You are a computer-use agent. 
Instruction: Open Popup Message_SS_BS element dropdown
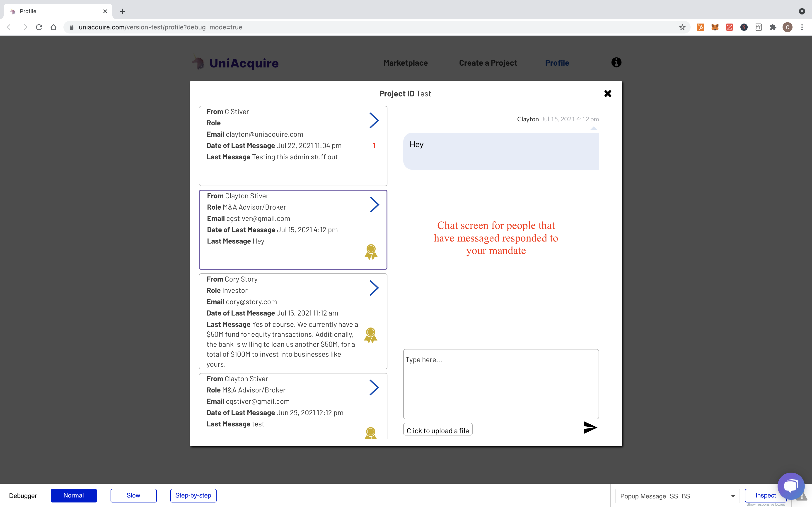[x=677, y=496]
